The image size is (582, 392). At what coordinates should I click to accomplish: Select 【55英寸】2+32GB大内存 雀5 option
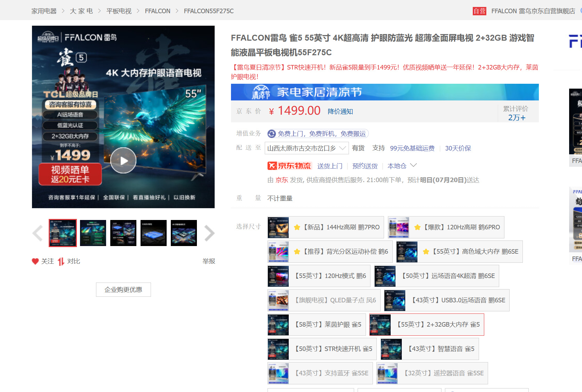click(427, 325)
